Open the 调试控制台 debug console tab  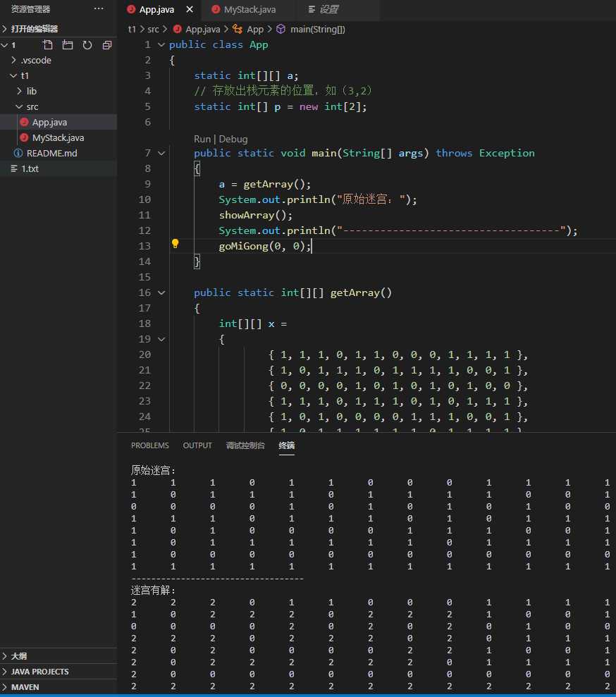coord(245,445)
